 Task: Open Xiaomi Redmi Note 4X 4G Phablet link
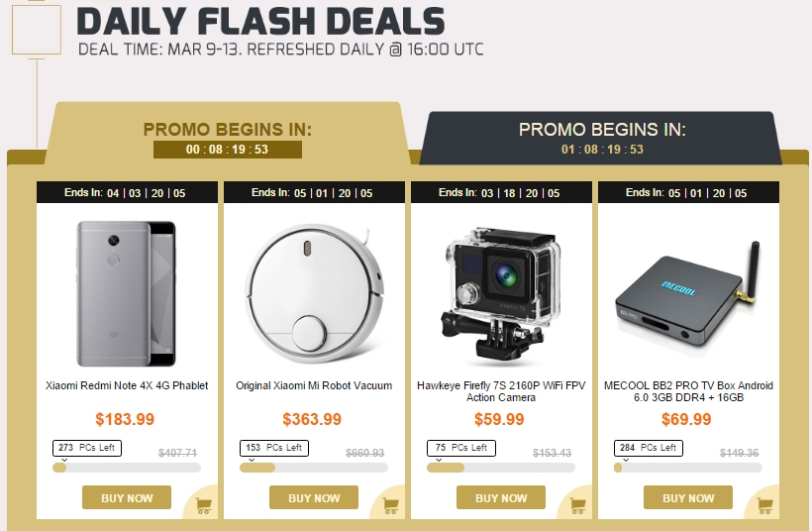click(x=127, y=386)
